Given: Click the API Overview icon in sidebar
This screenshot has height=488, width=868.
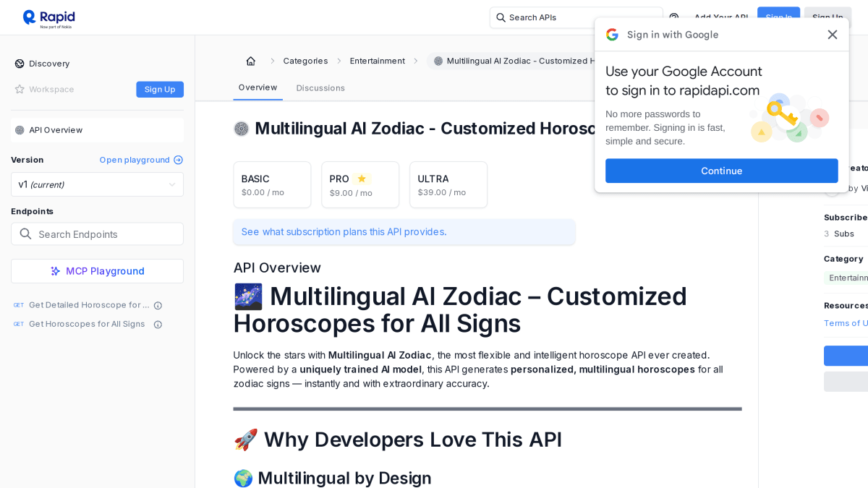Looking at the screenshot, I should click(x=20, y=130).
